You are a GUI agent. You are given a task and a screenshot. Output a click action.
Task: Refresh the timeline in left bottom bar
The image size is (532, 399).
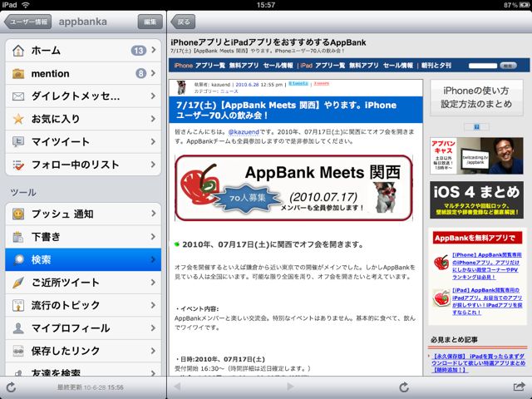pyautogui.click(x=11, y=387)
